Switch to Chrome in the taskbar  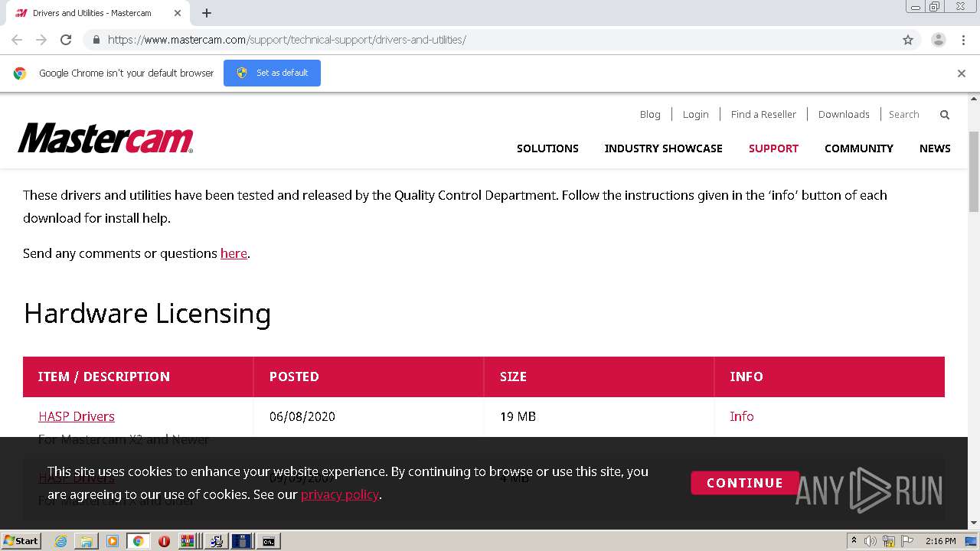coord(139,541)
